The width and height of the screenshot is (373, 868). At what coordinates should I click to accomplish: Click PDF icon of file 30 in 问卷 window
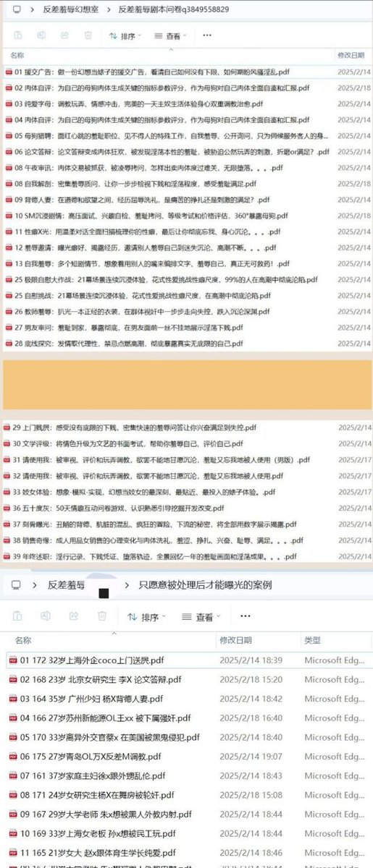(7, 443)
